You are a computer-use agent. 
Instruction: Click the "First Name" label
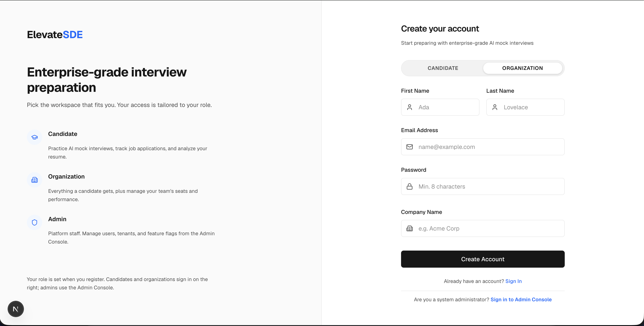pos(415,91)
